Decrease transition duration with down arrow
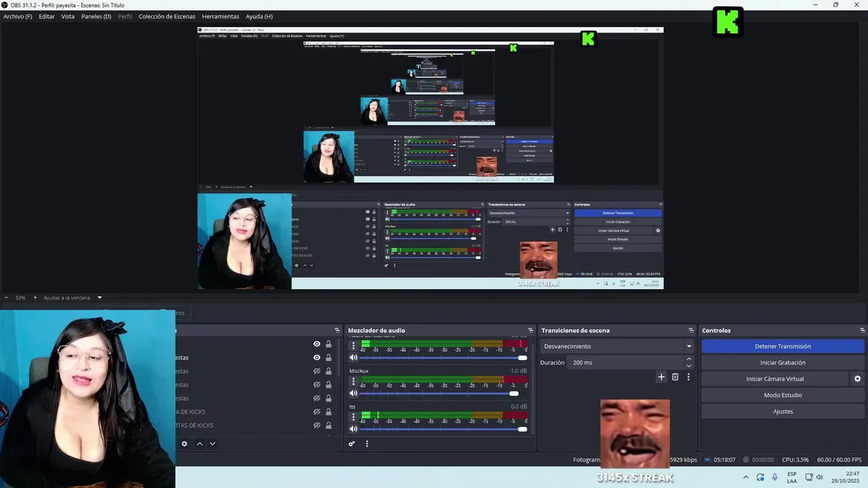The image size is (868, 488). coord(689,366)
